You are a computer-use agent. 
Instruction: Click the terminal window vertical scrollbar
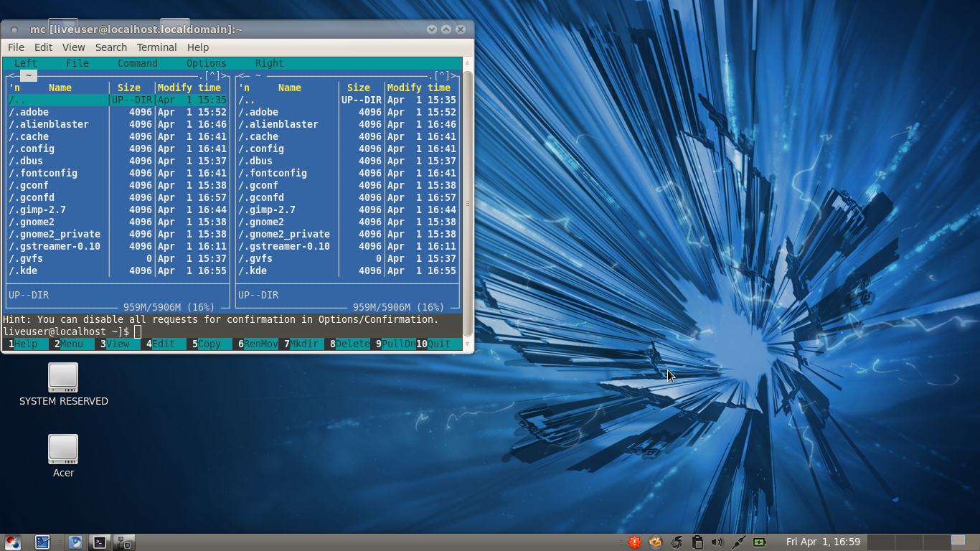coord(468,202)
